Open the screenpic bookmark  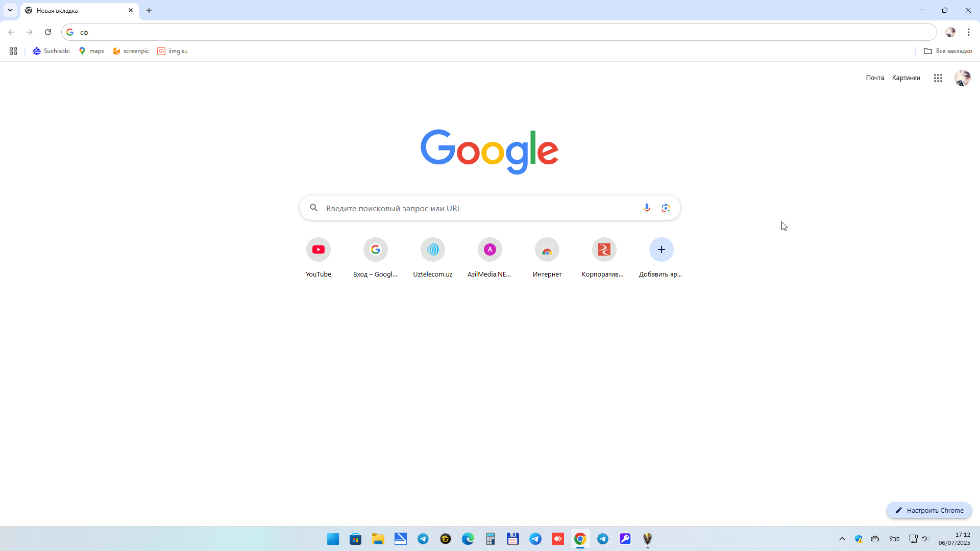tap(131, 51)
